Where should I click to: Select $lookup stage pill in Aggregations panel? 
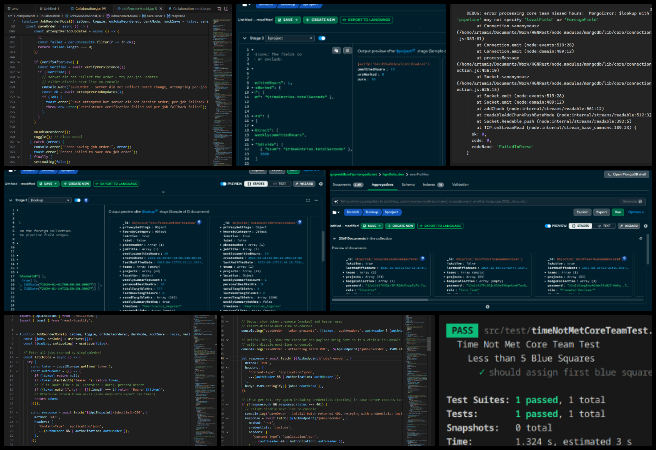[x=372, y=212]
